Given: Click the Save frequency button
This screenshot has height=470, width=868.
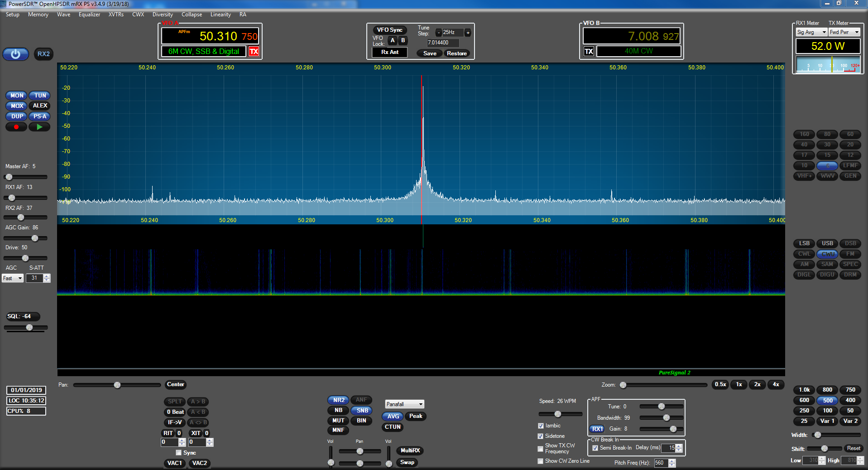Looking at the screenshot, I should (430, 53).
